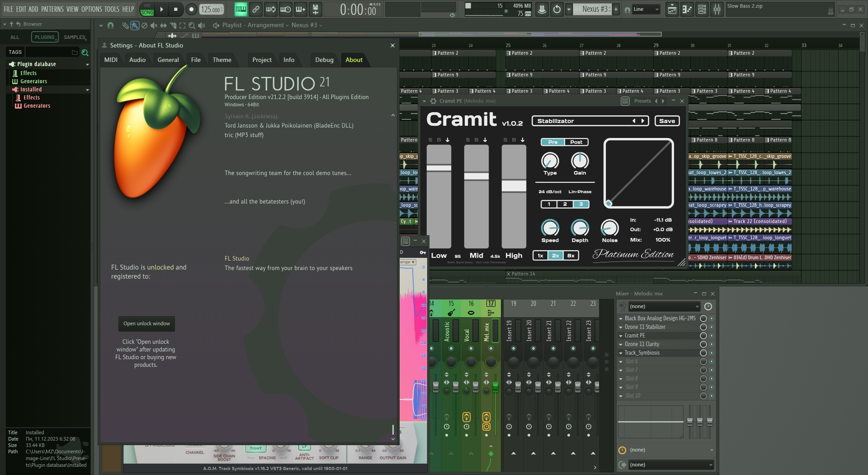Open the Audio settings tab
This screenshot has width=868, height=475.
[x=137, y=60]
